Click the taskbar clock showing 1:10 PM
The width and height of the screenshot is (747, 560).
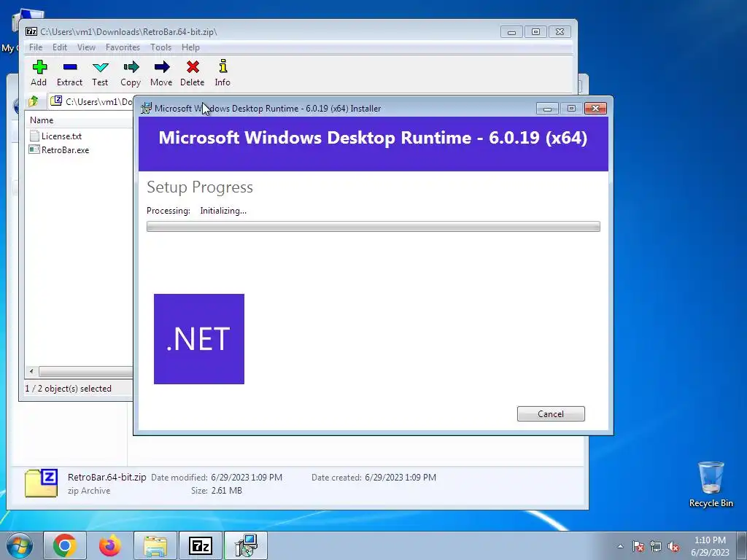[710, 546]
